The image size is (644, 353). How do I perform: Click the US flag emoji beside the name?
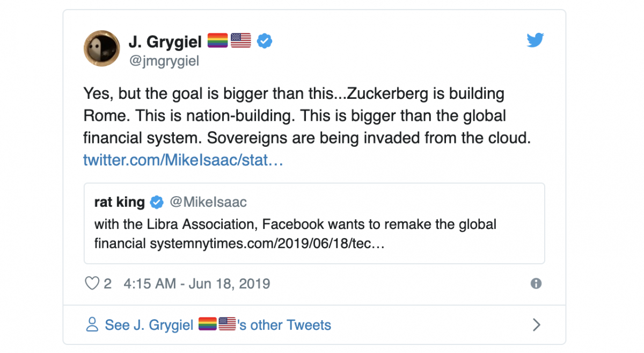[241, 41]
